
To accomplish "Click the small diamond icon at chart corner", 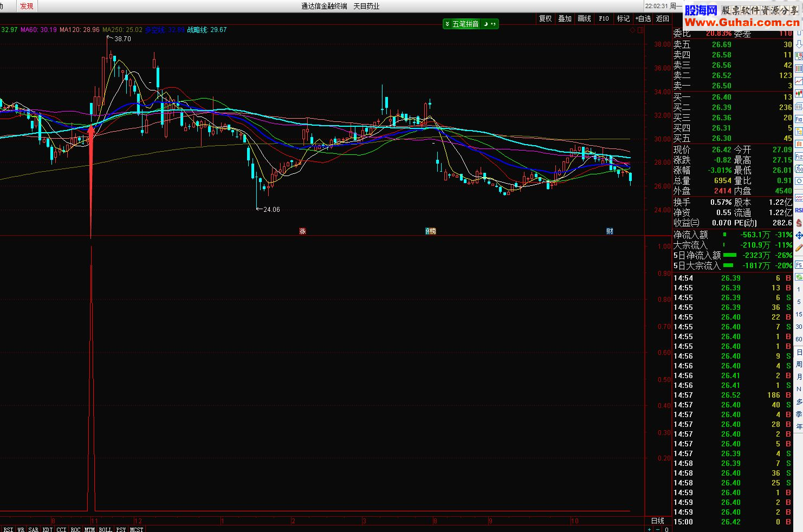I will [632, 30].
